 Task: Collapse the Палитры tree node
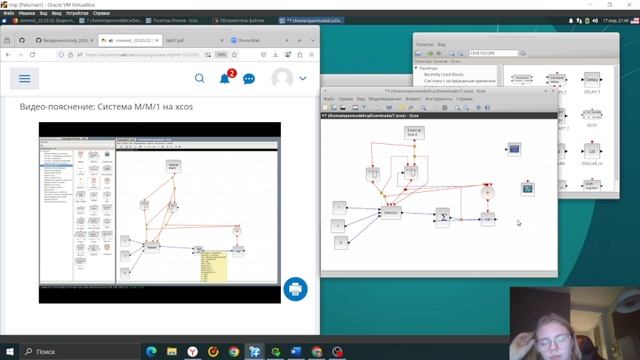pyautogui.click(x=416, y=68)
